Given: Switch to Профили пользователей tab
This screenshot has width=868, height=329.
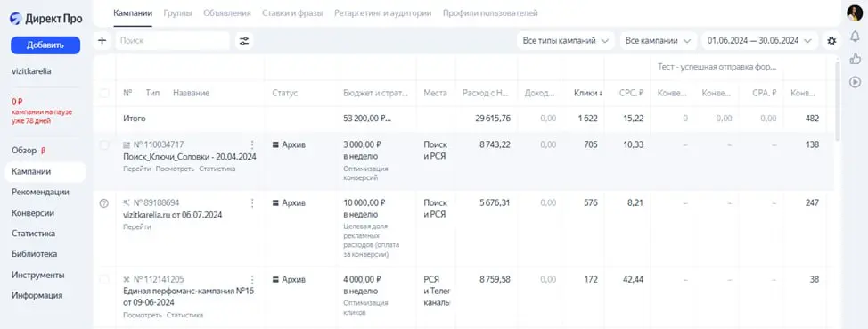Looking at the screenshot, I should (490, 12).
